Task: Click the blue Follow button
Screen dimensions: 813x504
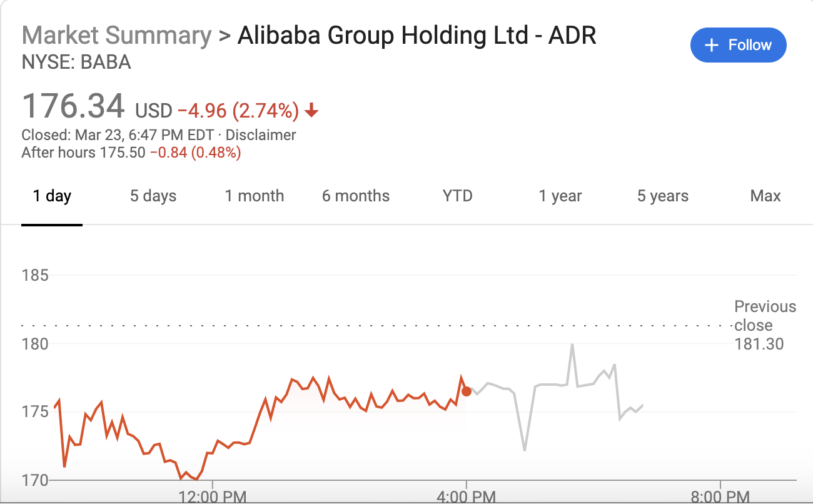Action: 738,45
